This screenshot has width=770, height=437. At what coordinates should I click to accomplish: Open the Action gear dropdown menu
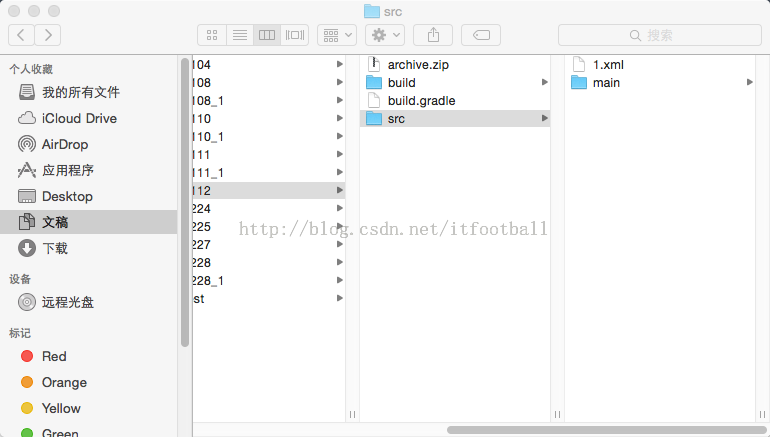coord(385,35)
